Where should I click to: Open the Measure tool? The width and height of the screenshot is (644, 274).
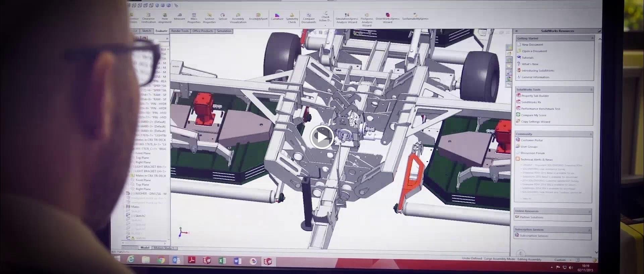tap(179, 17)
